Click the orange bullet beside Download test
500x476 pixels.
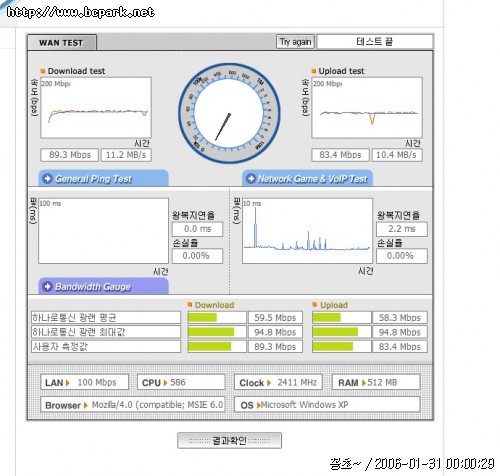(x=43, y=71)
